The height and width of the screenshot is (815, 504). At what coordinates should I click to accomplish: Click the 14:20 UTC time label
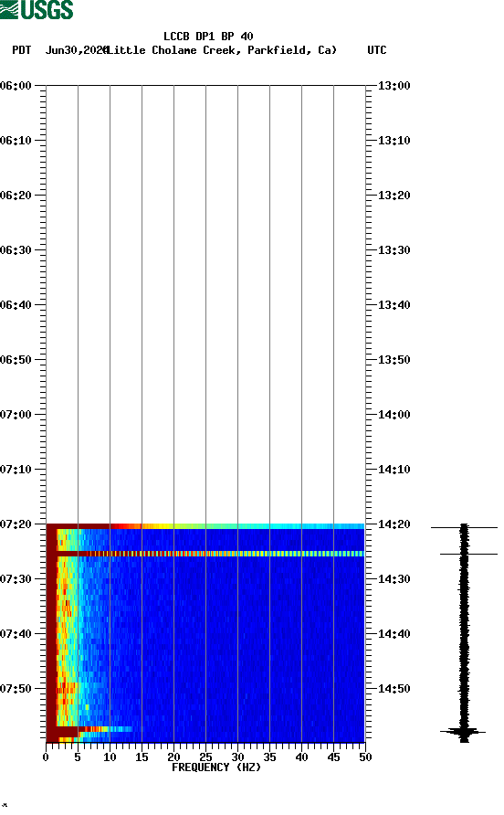[394, 524]
